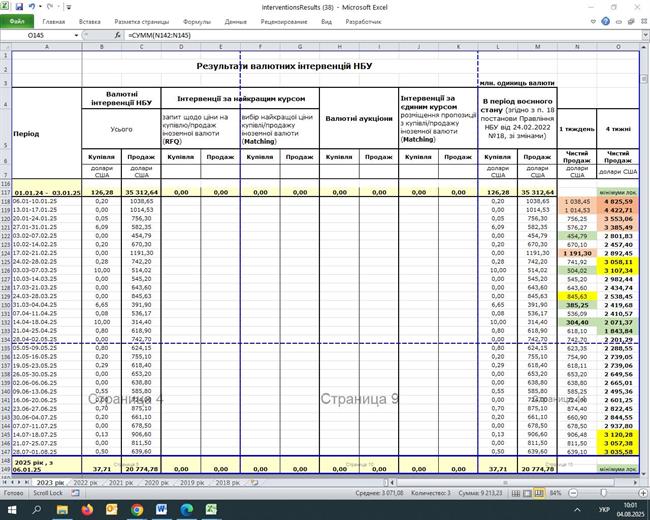
Task: Go to last sheet tab navigation arrow
Action: tap(27, 483)
